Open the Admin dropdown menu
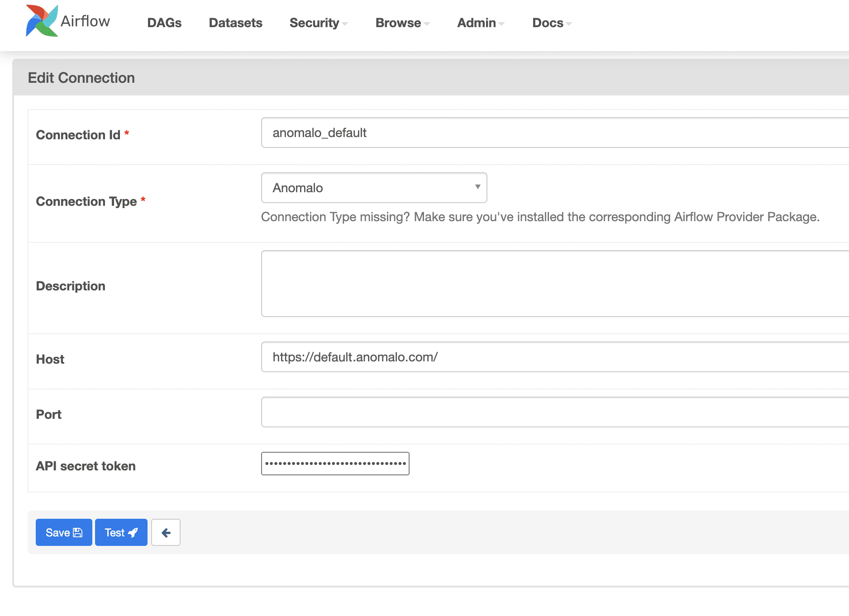This screenshot has height=616, width=849. (x=481, y=23)
